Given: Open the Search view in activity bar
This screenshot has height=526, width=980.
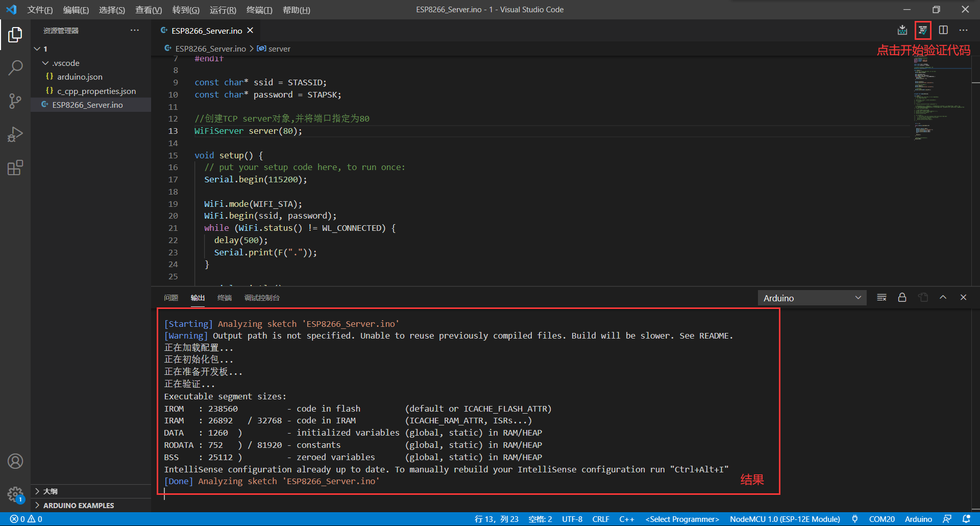Looking at the screenshot, I should point(15,68).
